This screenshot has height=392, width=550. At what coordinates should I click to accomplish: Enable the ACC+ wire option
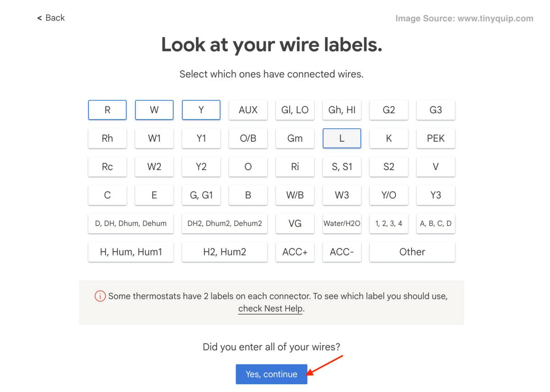click(x=295, y=252)
